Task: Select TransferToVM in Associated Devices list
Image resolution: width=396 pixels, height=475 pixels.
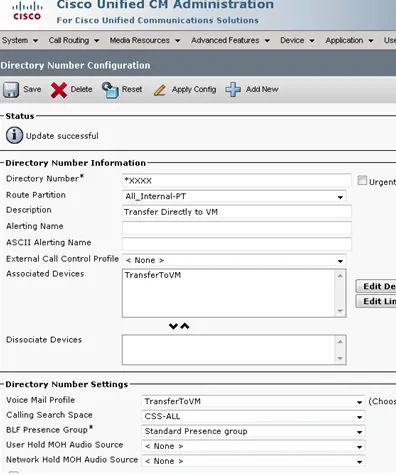Action: coord(153,275)
